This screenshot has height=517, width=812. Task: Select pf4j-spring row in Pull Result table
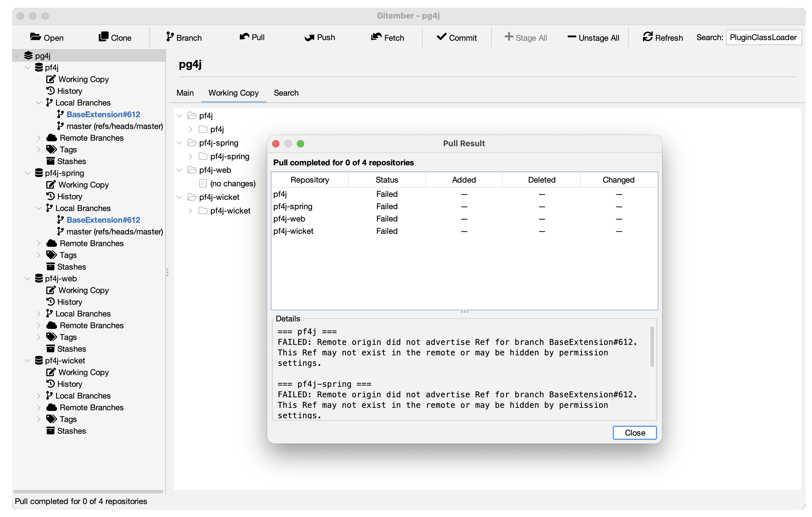pyautogui.click(x=465, y=206)
